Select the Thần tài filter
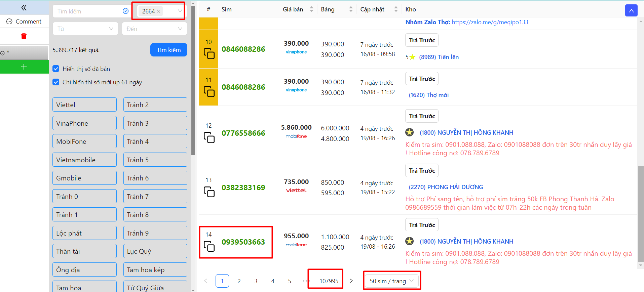 click(x=84, y=251)
